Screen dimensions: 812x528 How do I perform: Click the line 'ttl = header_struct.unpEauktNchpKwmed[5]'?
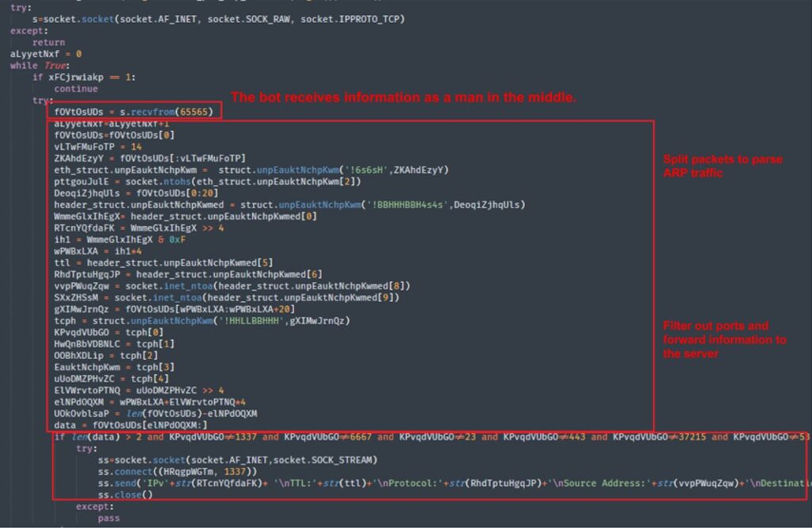tap(163, 262)
